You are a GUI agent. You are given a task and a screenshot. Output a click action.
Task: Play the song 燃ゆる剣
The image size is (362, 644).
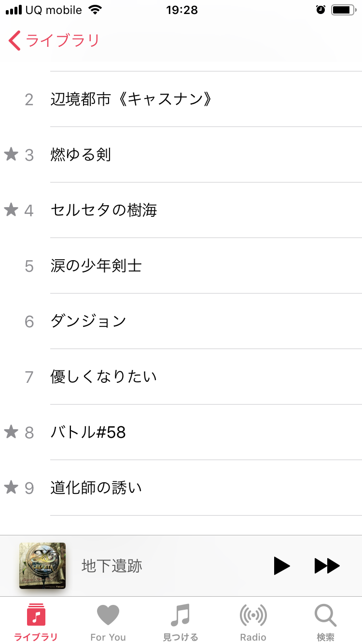tap(81, 155)
